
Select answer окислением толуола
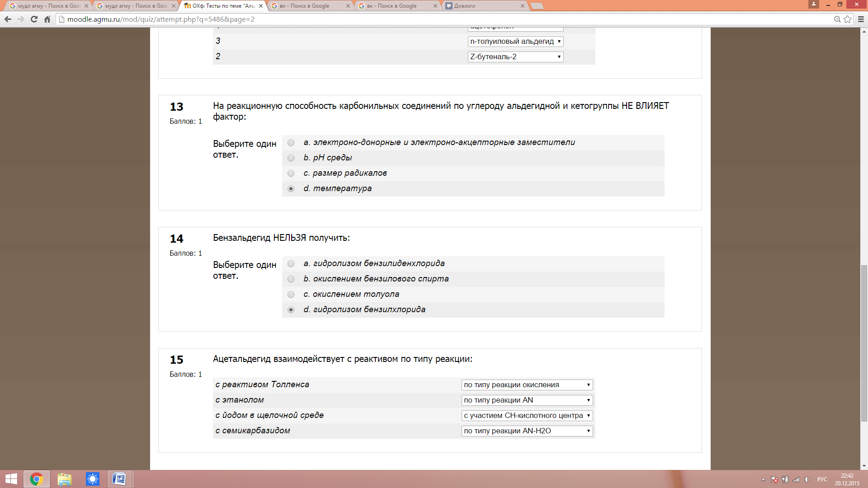pyautogui.click(x=291, y=295)
